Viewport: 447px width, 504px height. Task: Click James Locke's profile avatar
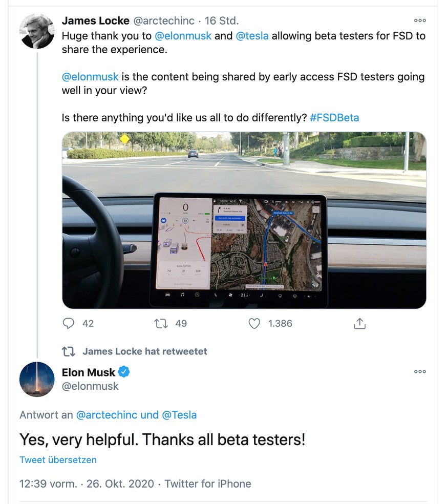pyautogui.click(x=37, y=31)
